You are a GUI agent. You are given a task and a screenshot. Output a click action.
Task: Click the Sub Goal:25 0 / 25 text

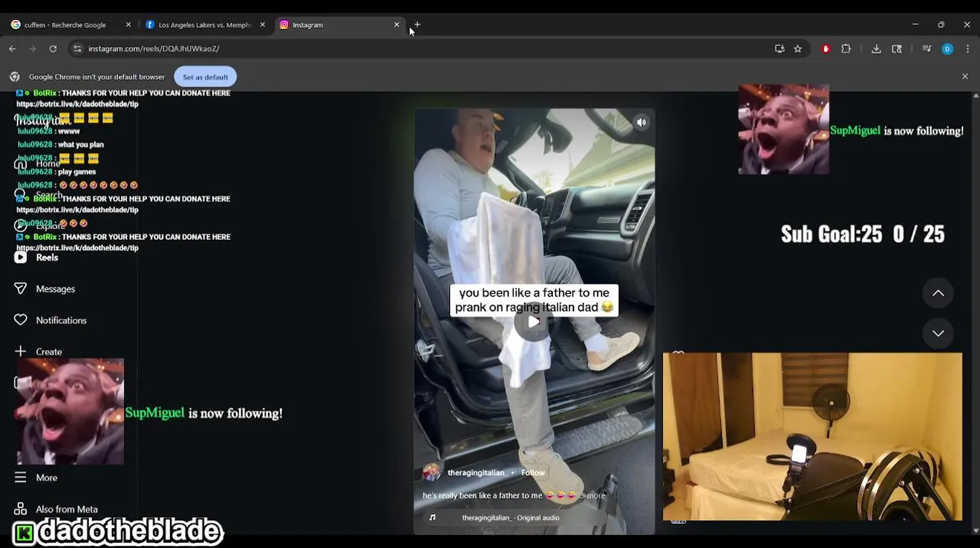pyautogui.click(x=863, y=234)
